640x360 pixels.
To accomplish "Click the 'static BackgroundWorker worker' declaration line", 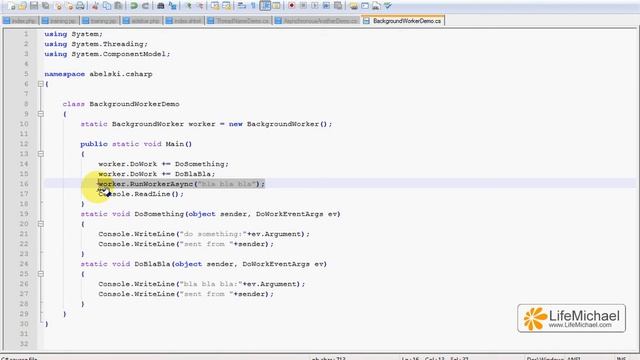I will pyautogui.click(x=206, y=124).
